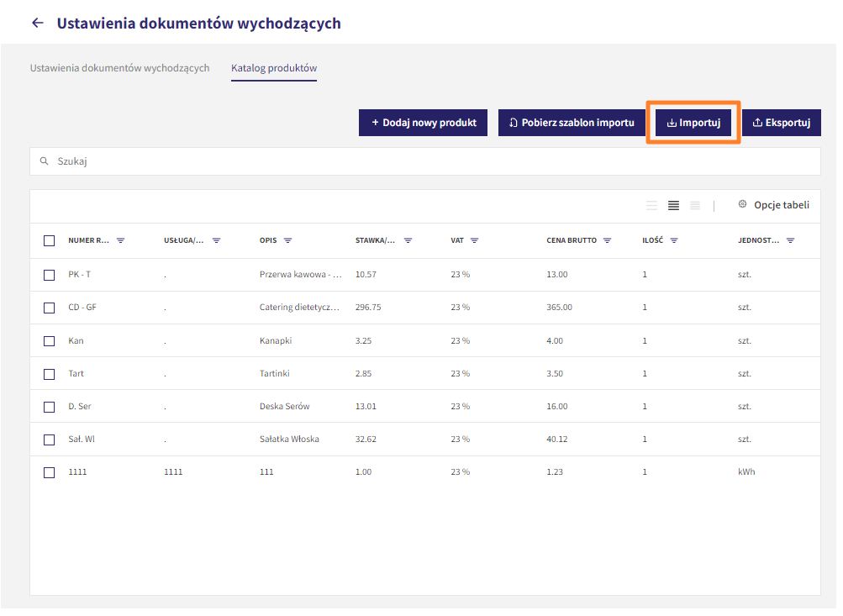Image resolution: width=843 pixels, height=616 pixels.
Task: Click the Eksportuj button
Action: [781, 123]
